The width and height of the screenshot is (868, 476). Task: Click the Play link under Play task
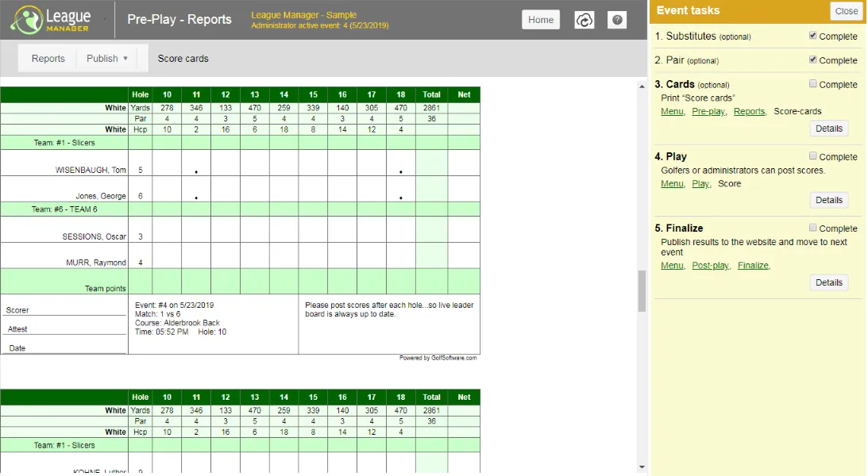(700, 184)
